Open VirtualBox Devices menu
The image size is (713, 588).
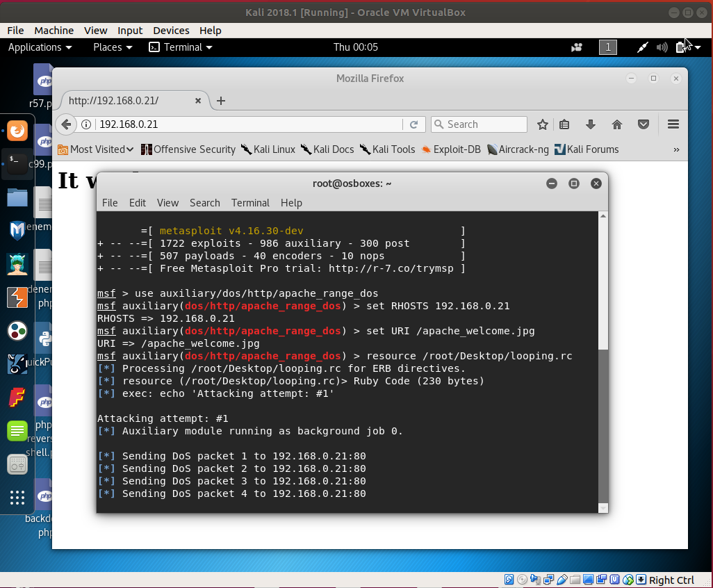tap(171, 31)
